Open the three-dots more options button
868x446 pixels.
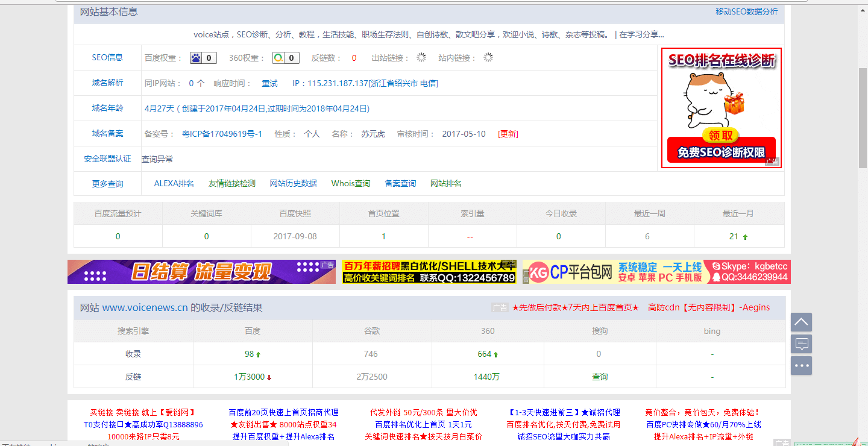(x=801, y=366)
